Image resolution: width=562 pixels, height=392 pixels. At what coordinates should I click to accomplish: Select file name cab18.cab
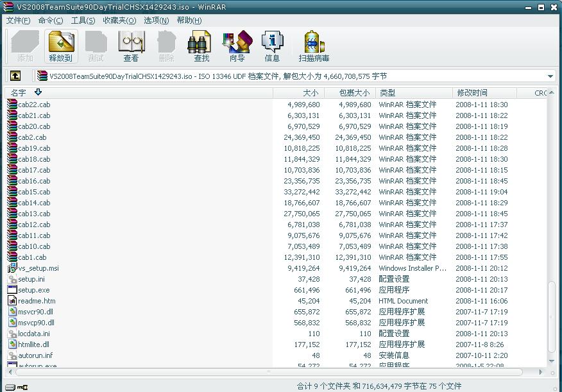coord(34,159)
